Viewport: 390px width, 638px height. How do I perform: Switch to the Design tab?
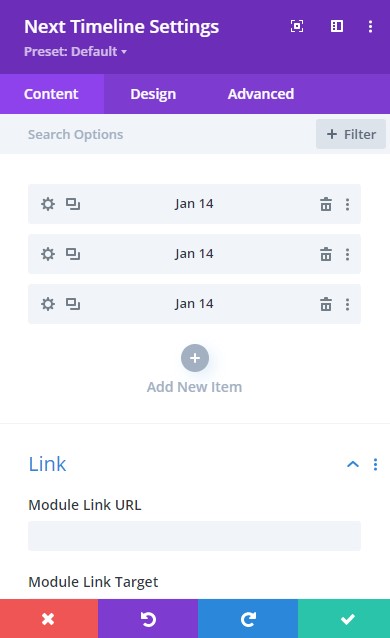pyautogui.click(x=153, y=94)
